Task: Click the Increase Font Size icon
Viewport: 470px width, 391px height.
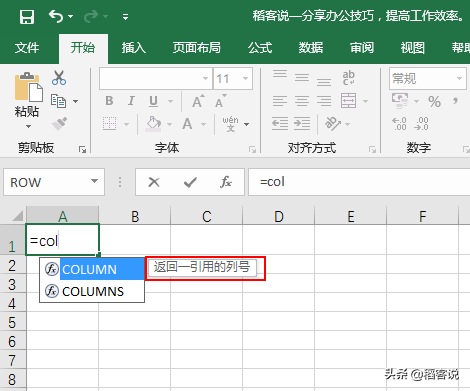Action: [199, 101]
